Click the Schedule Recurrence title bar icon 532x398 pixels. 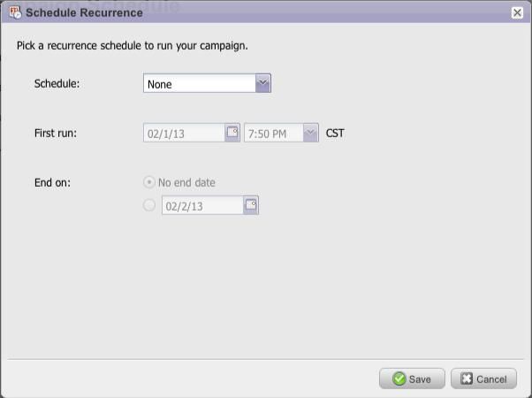pyautogui.click(x=15, y=12)
